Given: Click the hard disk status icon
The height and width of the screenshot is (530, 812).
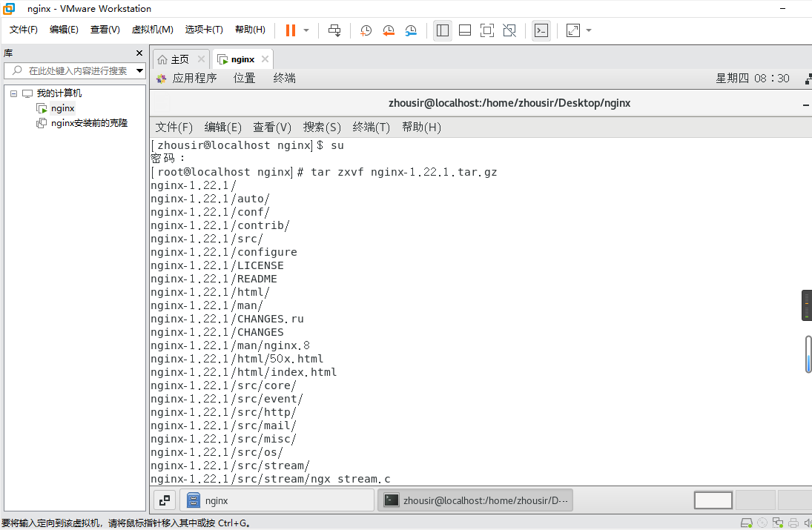Looking at the screenshot, I should point(747,523).
